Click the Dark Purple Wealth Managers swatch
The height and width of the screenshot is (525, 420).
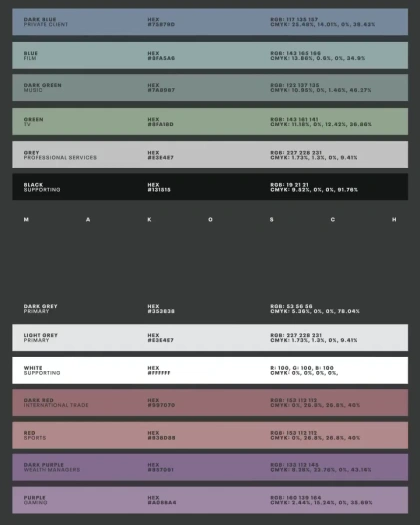pyautogui.click(x=210, y=467)
